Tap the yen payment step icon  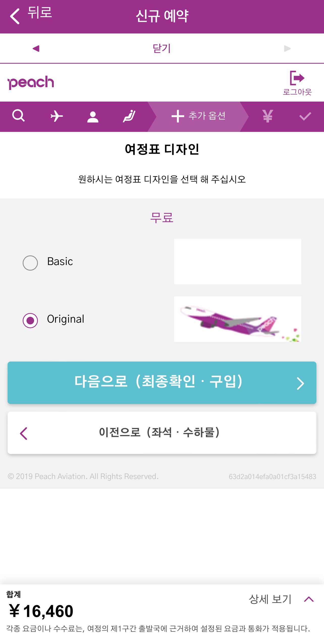(267, 116)
